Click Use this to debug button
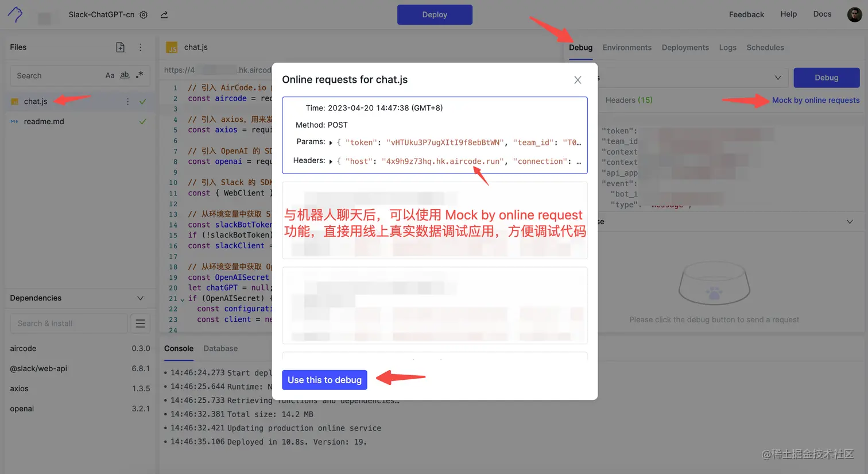The height and width of the screenshot is (474, 868). 324,380
